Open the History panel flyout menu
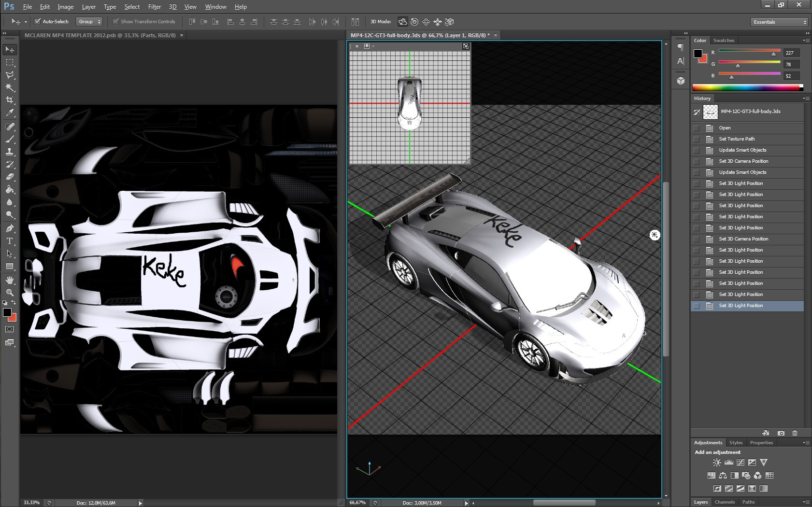The height and width of the screenshot is (507, 812). [x=805, y=99]
